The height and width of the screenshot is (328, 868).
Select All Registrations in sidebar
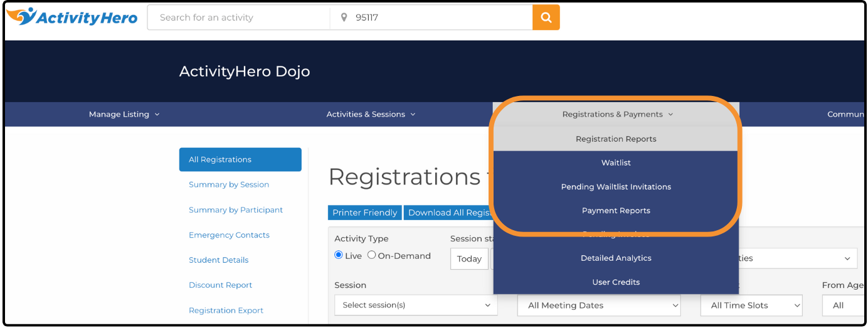(x=240, y=159)
